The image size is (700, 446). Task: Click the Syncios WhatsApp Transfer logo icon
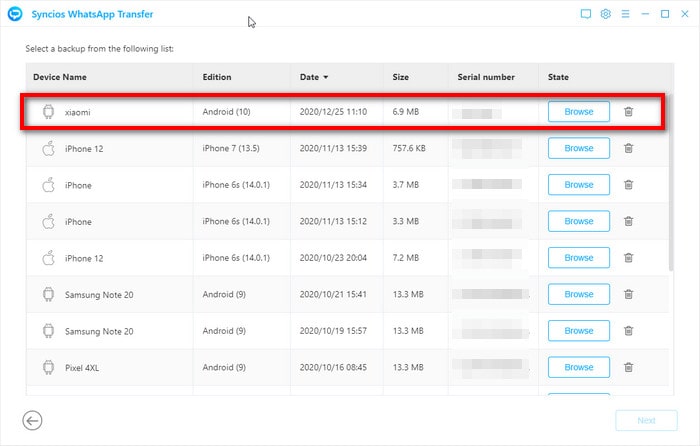[x=15, y=14]
